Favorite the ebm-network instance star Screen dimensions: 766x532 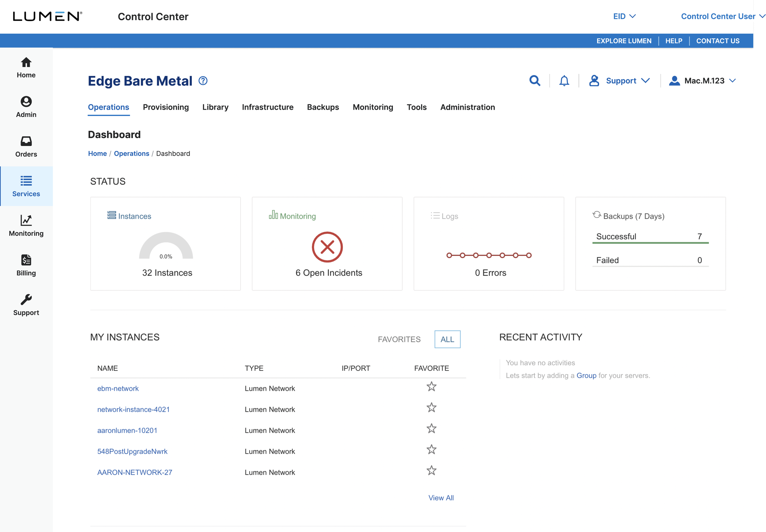[x=431, y=387]
